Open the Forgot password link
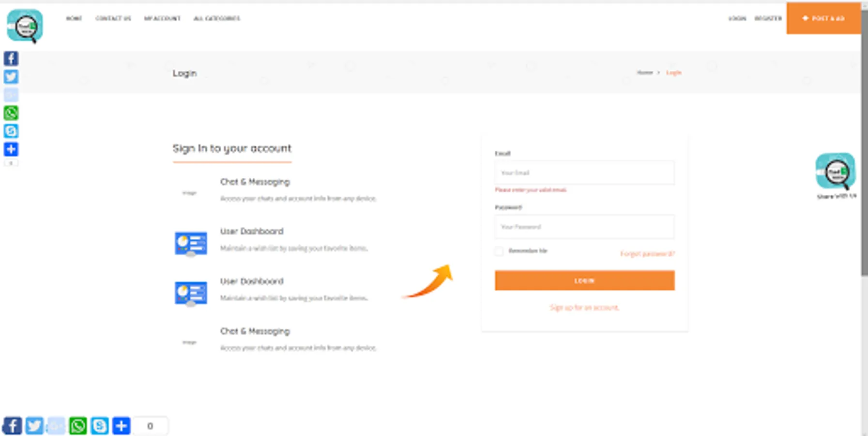This screenshot has height=436, width=868. click(x=647, y=254)
